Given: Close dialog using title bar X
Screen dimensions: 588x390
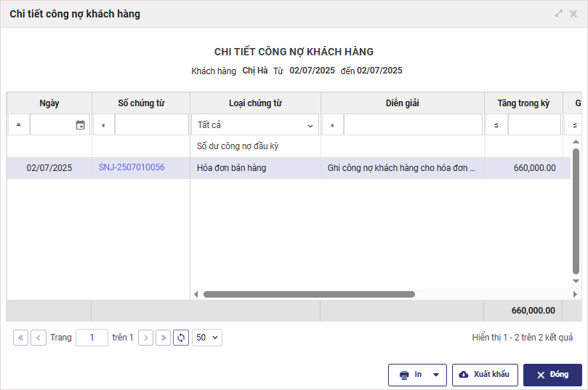Looking at the screenshot, I should coord(574,14).
